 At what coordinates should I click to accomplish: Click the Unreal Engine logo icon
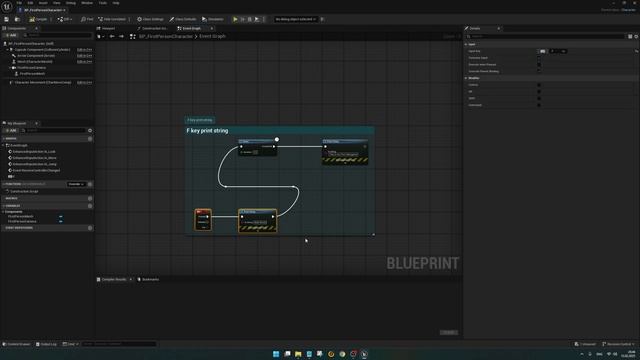(7, 7)
